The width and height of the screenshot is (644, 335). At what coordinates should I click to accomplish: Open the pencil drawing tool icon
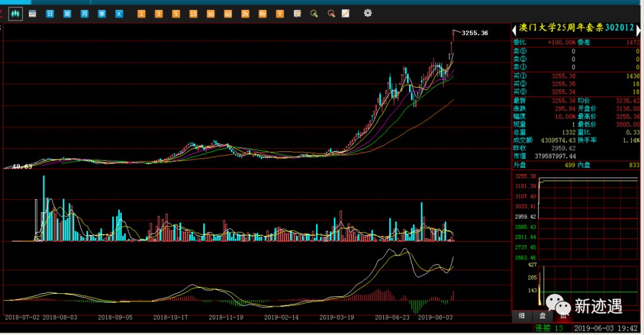pyautogui.click(x=346, y=14)
